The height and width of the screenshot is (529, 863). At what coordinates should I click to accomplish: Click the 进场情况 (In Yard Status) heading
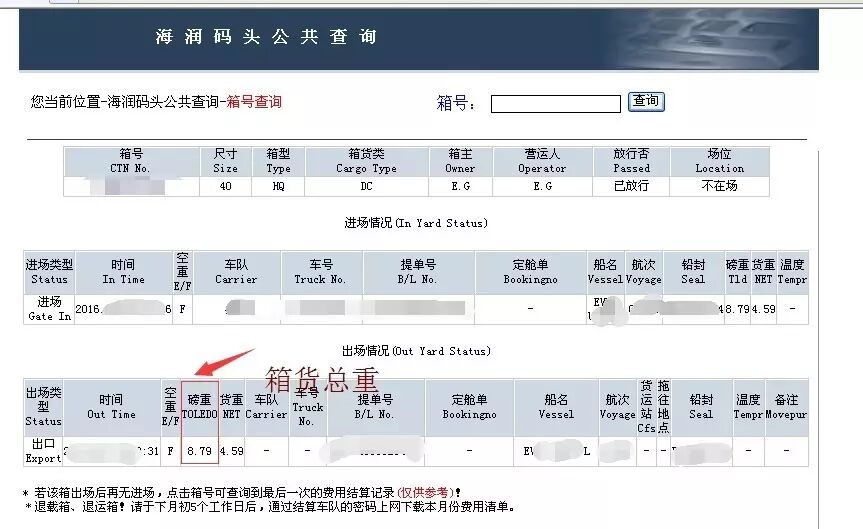coord(416,223)
